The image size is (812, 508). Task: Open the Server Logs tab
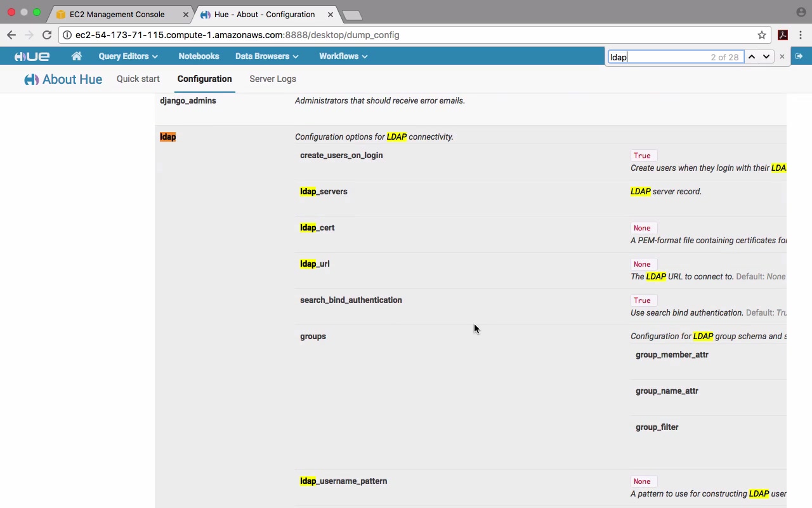[273, 79]
